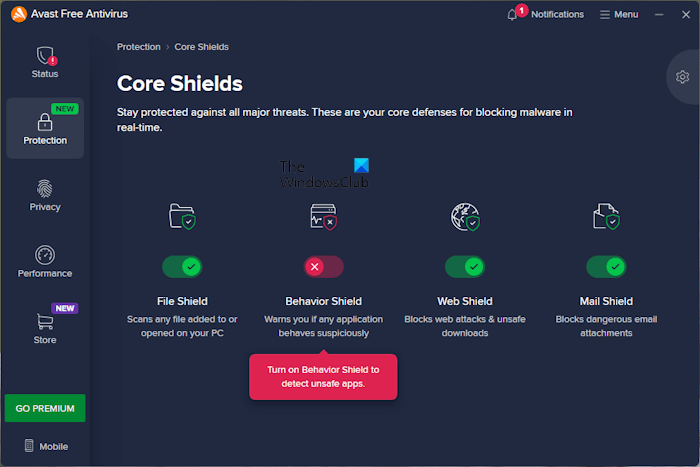Turn off the Web Shield toggle
This screenshot has height=467, width=700.
click(465, 267)
